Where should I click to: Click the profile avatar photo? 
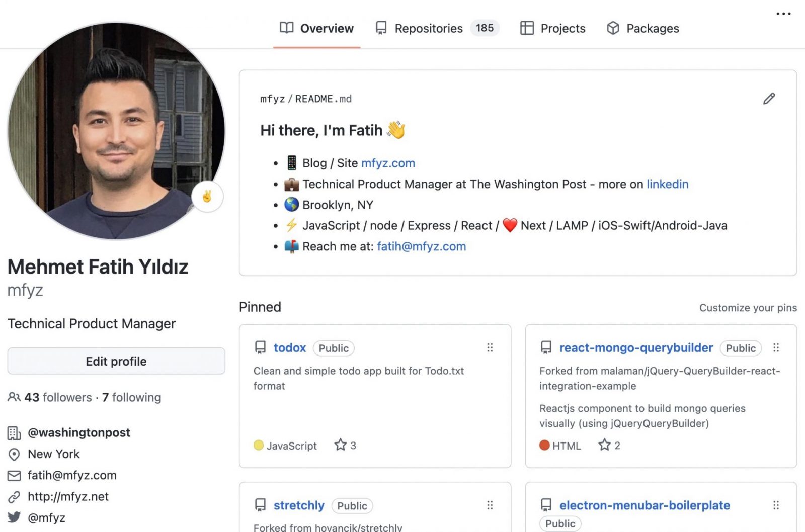pos(116,131)
